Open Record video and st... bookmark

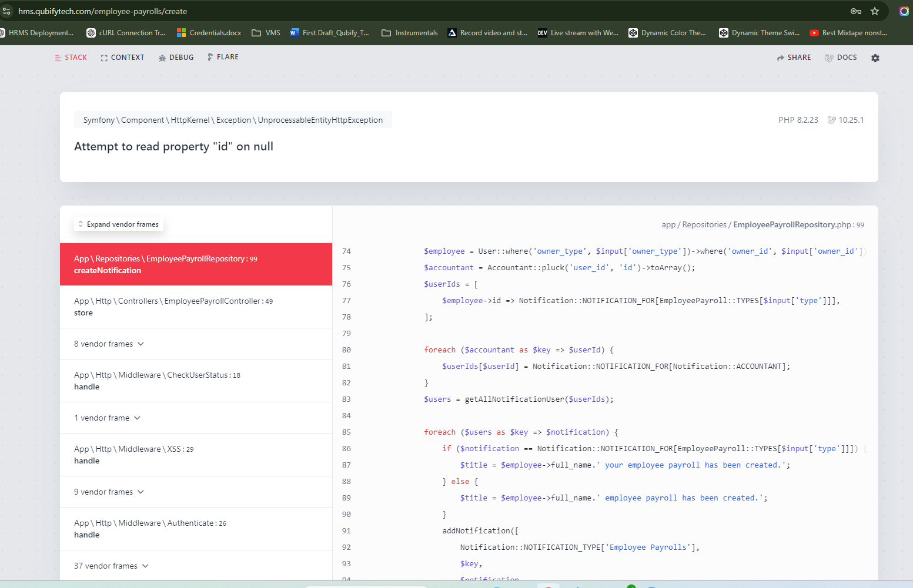[487, 33]
